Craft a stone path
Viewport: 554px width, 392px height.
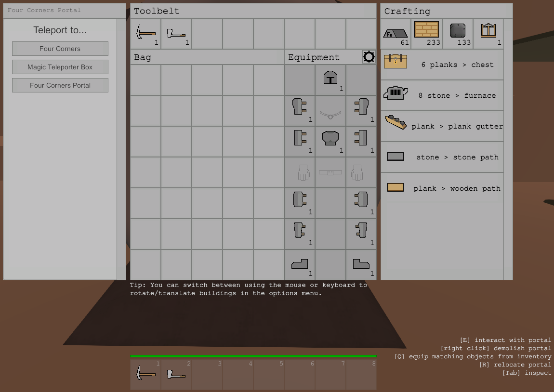point(442,157)
